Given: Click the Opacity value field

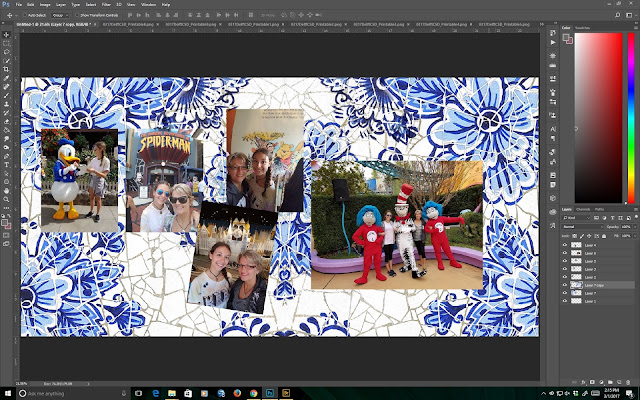Looking at the screenshot, I should coord(626,227).
